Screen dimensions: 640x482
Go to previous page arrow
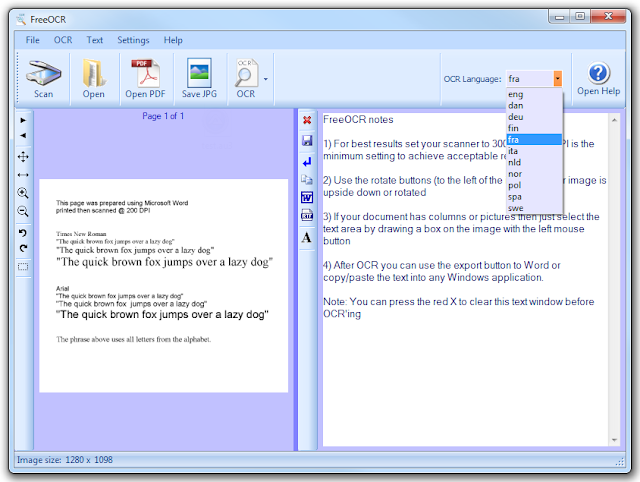[x=23, y=135]
